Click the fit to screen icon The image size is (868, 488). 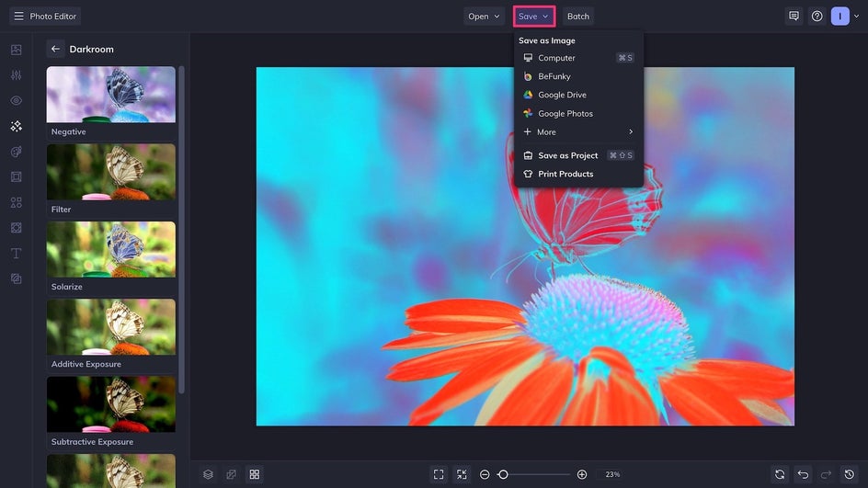click(x=439, y=474)
